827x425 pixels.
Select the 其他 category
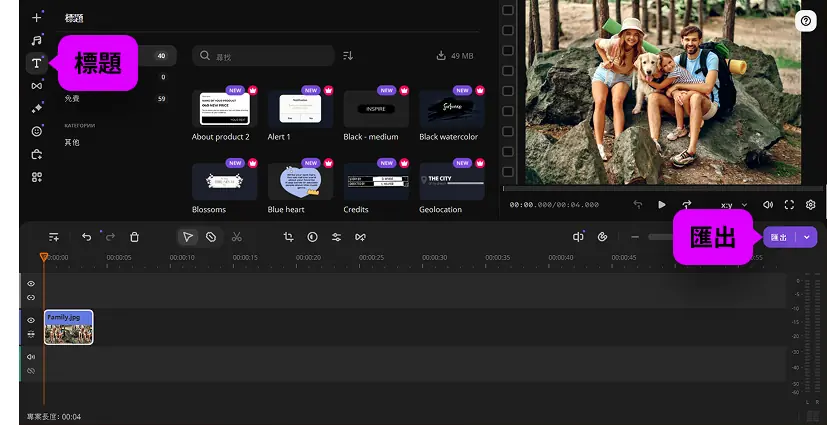click(x=72, y=142)
